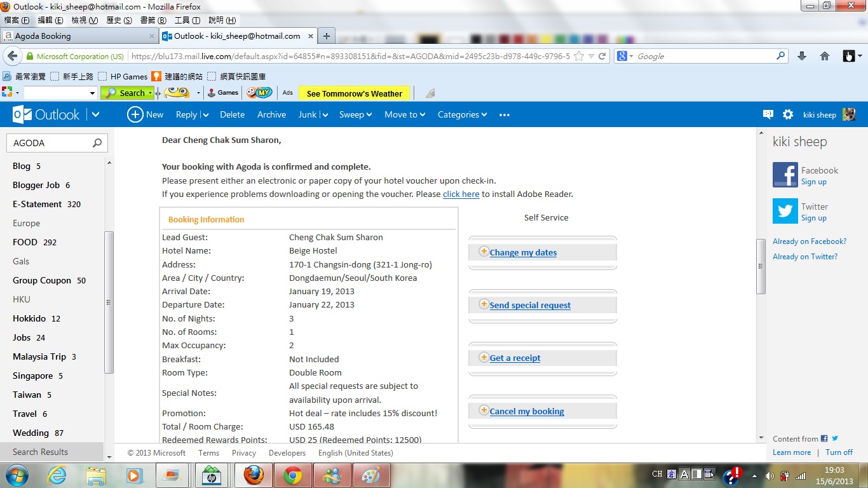Viewport: 868px width, 488px height.
Task: Open the Outlook app switcher dropdown
Action: [x=95, y=114]
